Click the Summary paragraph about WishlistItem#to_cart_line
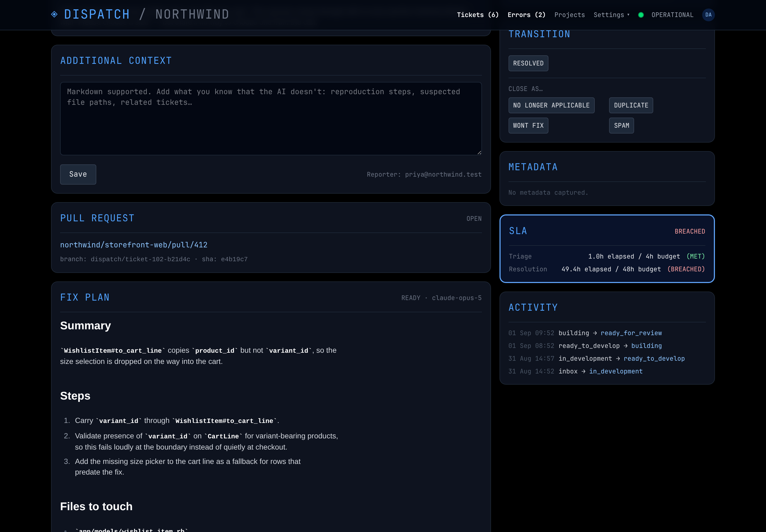766x532 pixels. [x=198, y=356]
